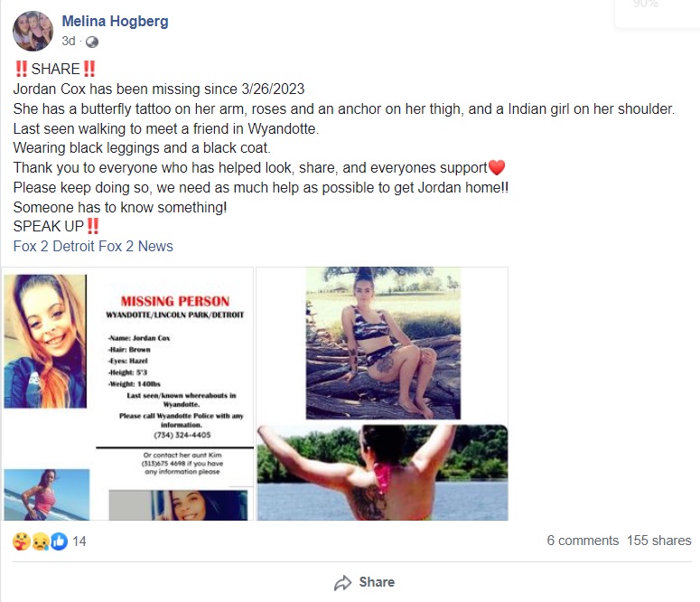Click the public globe privacy icon

click(x=92, y=42)
